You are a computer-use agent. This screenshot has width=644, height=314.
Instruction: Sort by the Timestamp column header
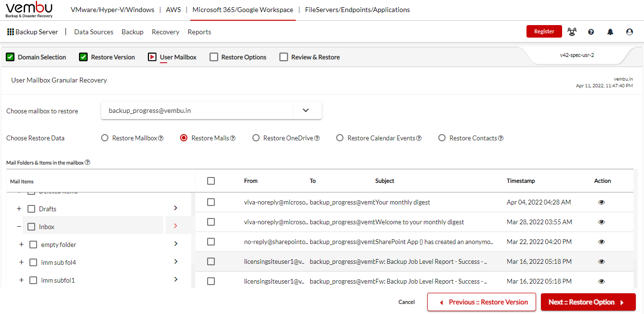[521, 181]
